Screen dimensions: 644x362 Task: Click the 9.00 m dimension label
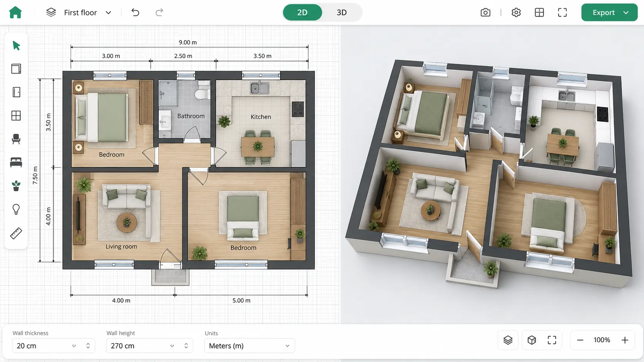pos(188,42)
